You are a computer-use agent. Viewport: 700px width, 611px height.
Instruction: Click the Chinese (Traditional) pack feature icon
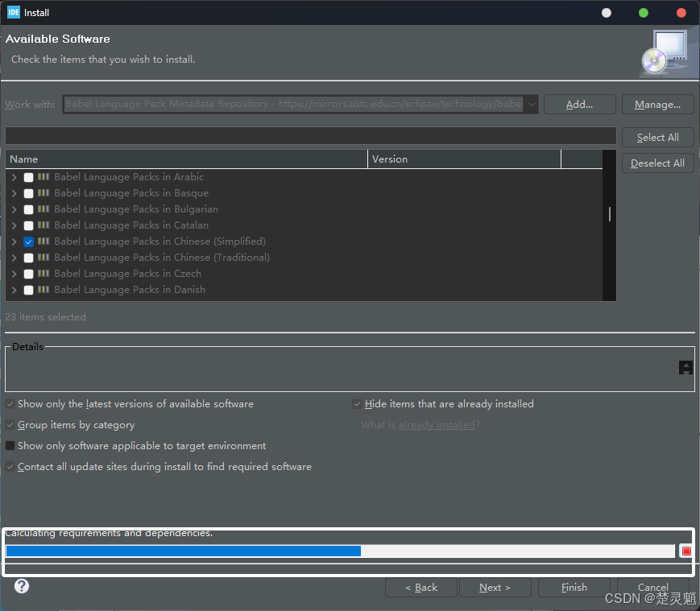point(43,257)
